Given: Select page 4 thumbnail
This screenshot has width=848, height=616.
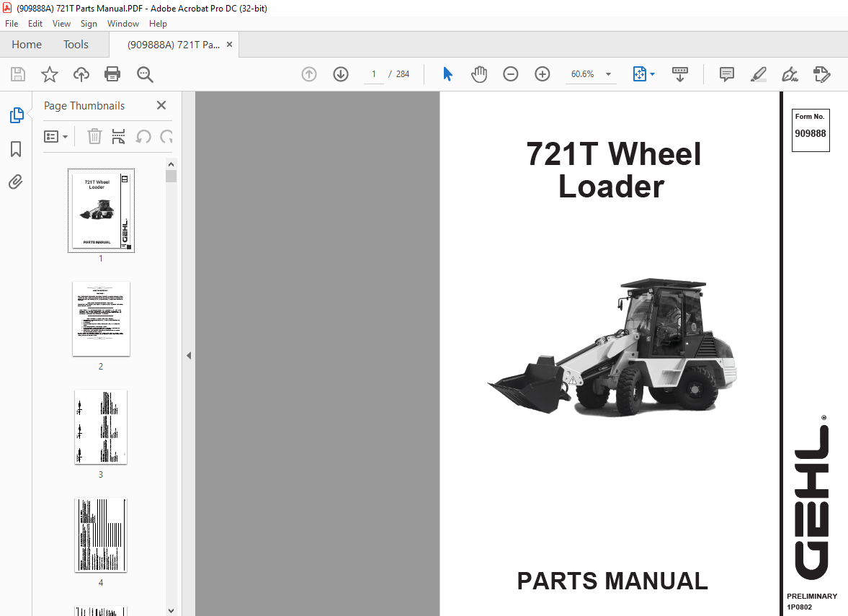Looking at the screenshot, I should tap(101, 535).
